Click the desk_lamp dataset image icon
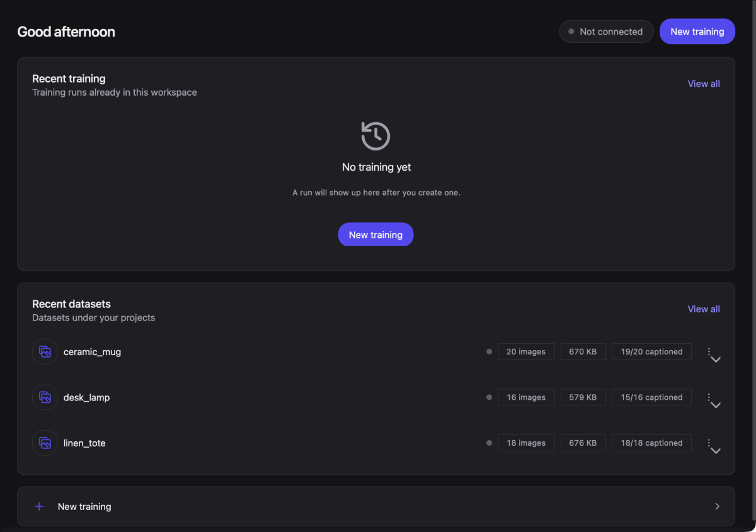 pos(45,397)
